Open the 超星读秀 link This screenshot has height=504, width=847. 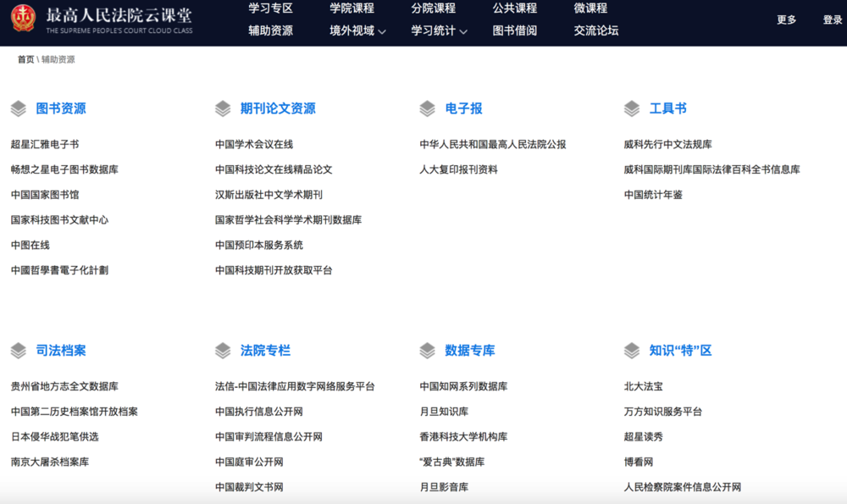point(644,436)
